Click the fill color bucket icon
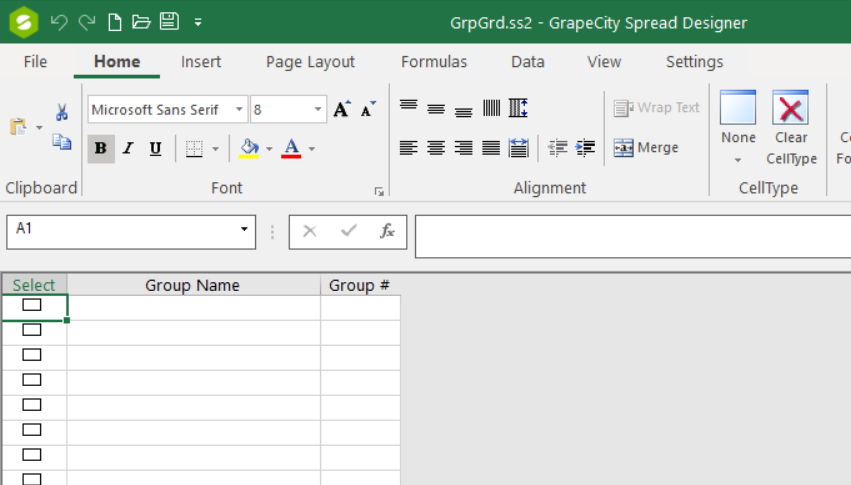This screenshot has height=485, width=851. tap(250, 148)
